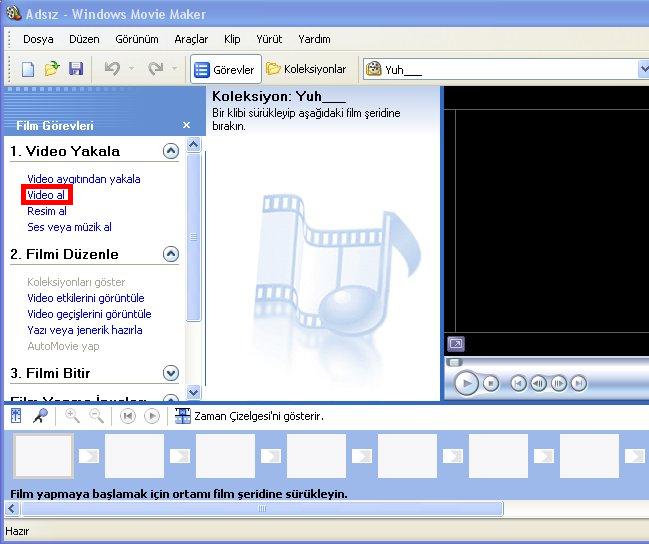Collapse the Video Yakala section
Viewport: 649px width, 544px height.
tap(170, 151)
